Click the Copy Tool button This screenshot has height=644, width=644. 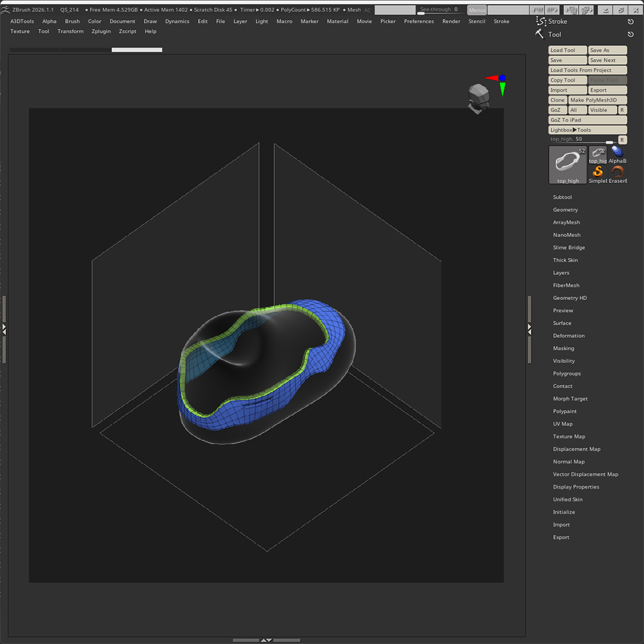coord(568,80)
